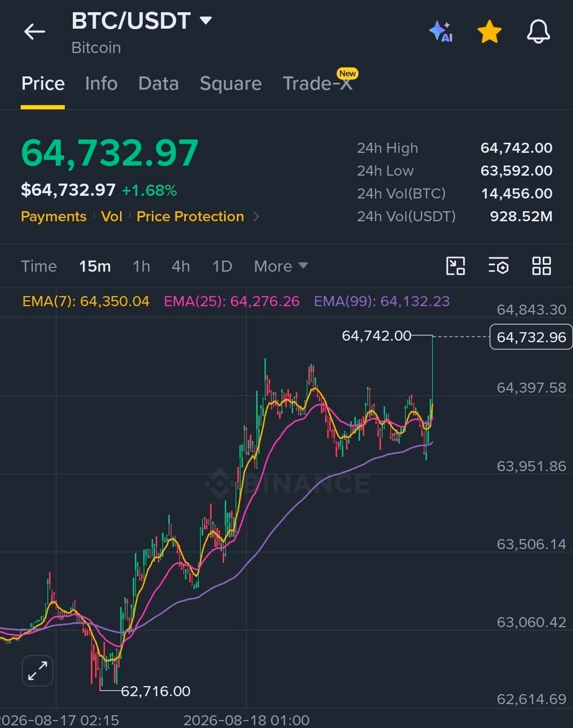The width and height of the screenshot is (573, 728).
Task: Expand the More intervals dropdown
Action: pyautogui.click(x=281, y=266)
